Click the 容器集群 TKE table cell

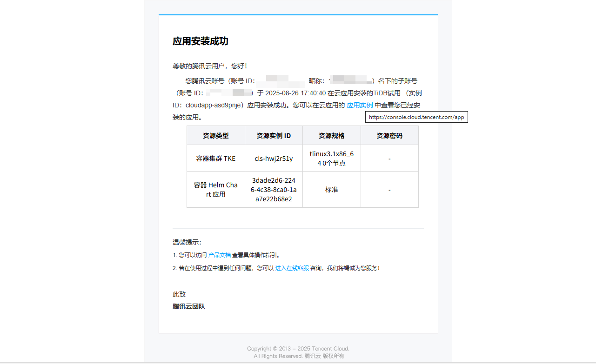coord(216,159)
